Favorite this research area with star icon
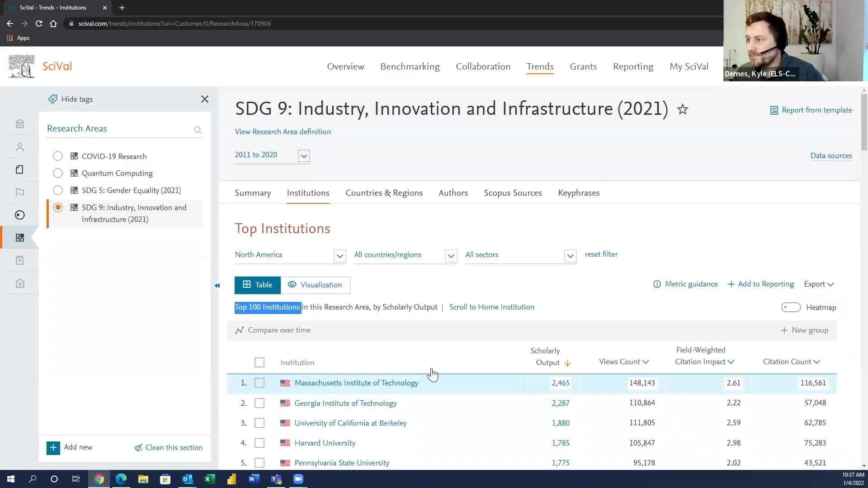 [682, 109]
